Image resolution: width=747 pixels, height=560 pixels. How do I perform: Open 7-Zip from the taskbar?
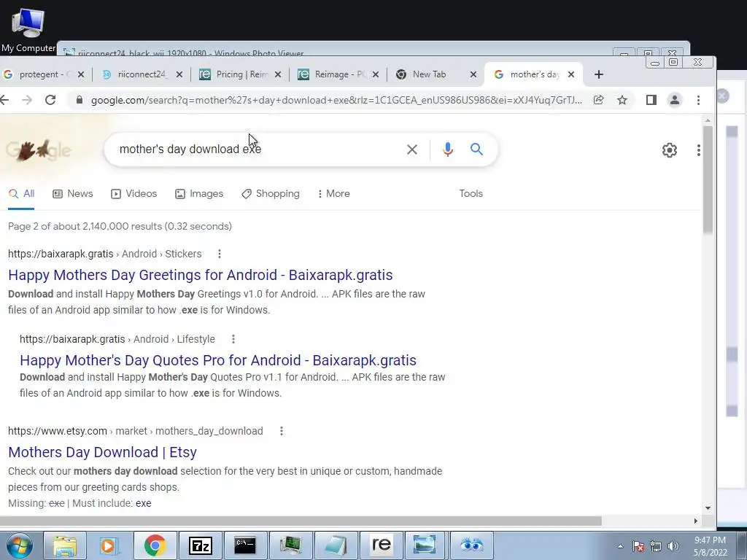coord(200,545)
